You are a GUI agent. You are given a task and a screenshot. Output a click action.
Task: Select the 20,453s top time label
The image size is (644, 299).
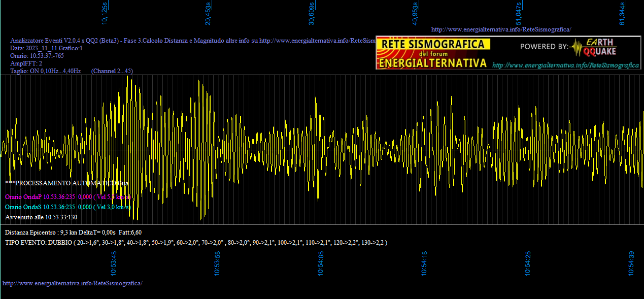208,14
